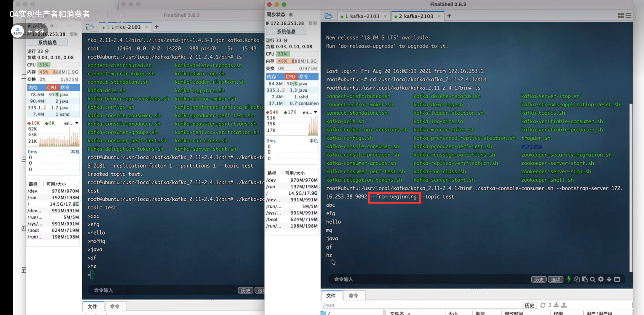The image size is (644, 315).
Task: Toggle the 同步状态 sync status indicator
Action: [291, 15]
